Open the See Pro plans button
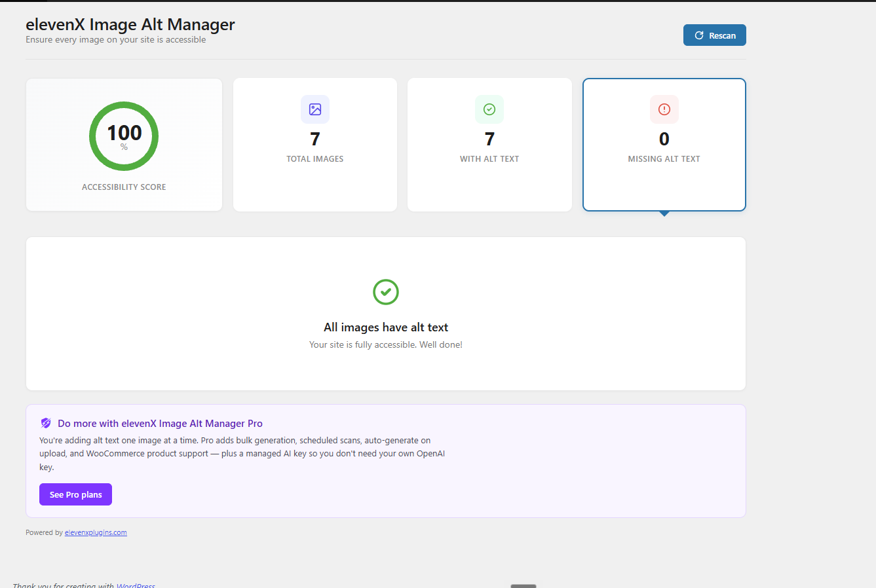Screen dimensions: 876x588 coord(75,494)
